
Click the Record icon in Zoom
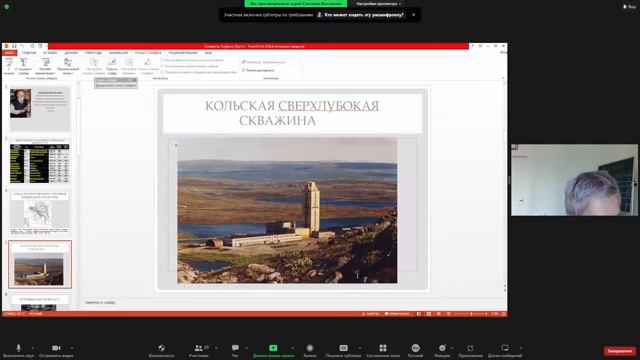coord(310,348)
